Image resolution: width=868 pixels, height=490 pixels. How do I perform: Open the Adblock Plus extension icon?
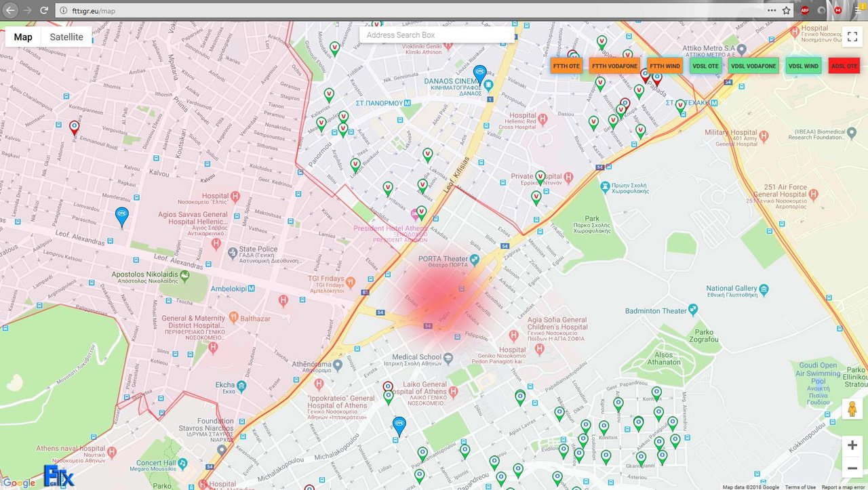[x=805, y=10]
